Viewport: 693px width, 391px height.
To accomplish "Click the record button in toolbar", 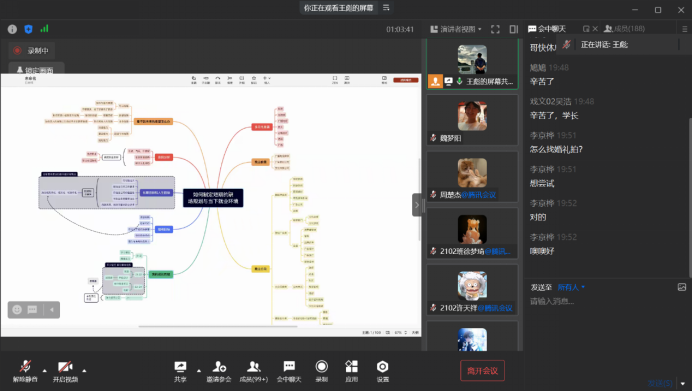I will [x=322, y=371].
